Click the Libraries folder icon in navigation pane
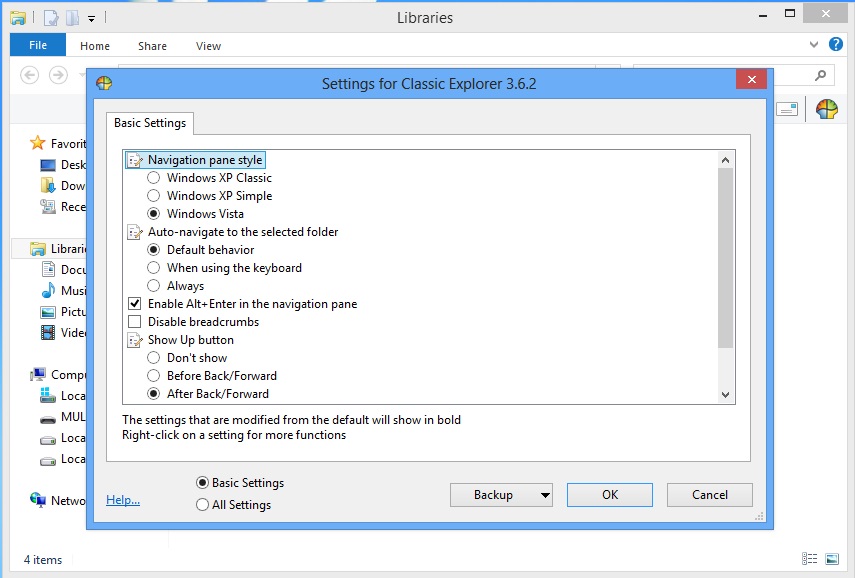 (38, 249)
